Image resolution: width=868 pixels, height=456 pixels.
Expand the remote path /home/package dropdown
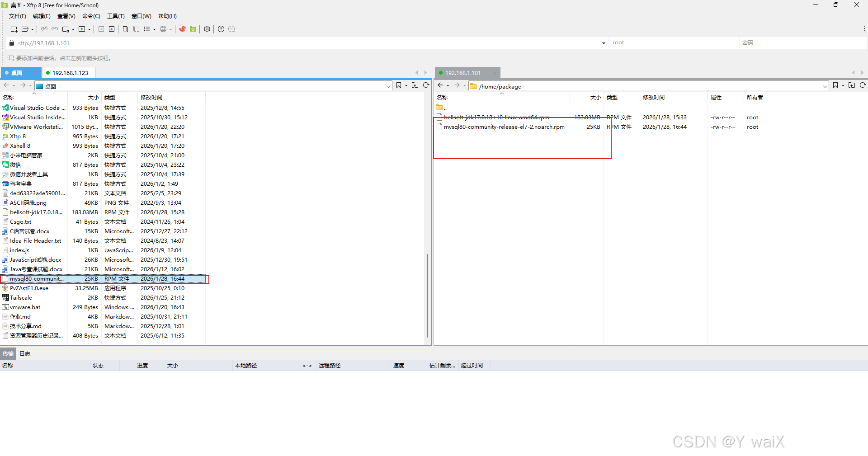click(825, 86)
